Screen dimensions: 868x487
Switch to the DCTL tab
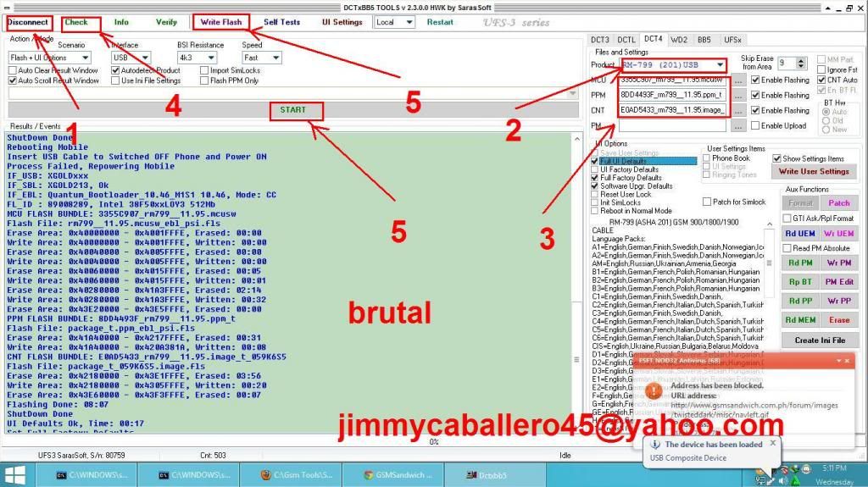point(626,40)
